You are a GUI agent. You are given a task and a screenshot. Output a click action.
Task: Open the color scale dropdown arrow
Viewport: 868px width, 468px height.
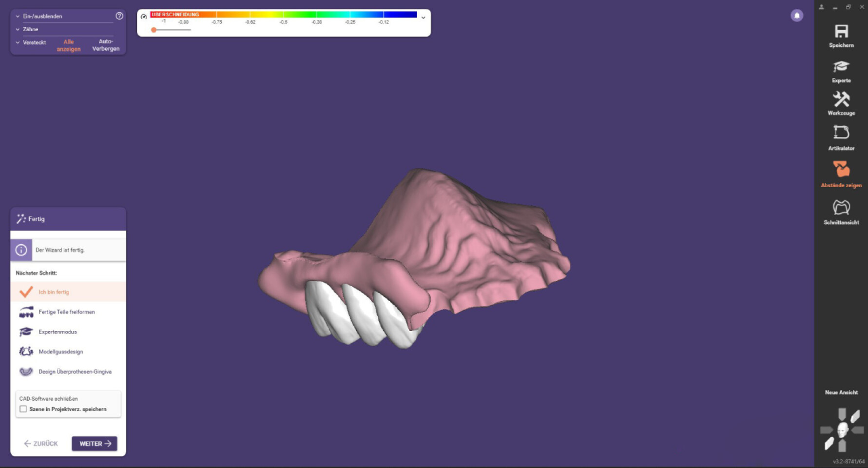pos(423,18)
